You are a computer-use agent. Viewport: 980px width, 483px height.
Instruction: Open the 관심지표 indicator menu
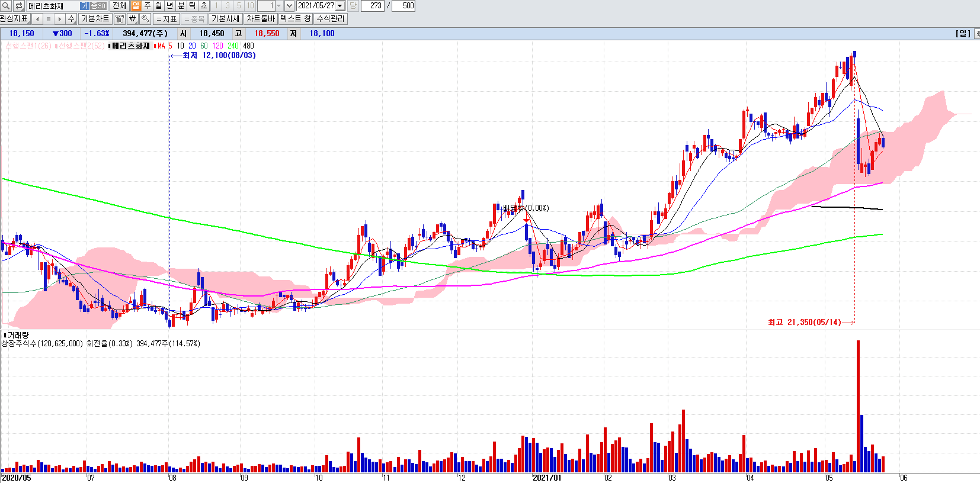pyautogui.click(x=14, y=19)
